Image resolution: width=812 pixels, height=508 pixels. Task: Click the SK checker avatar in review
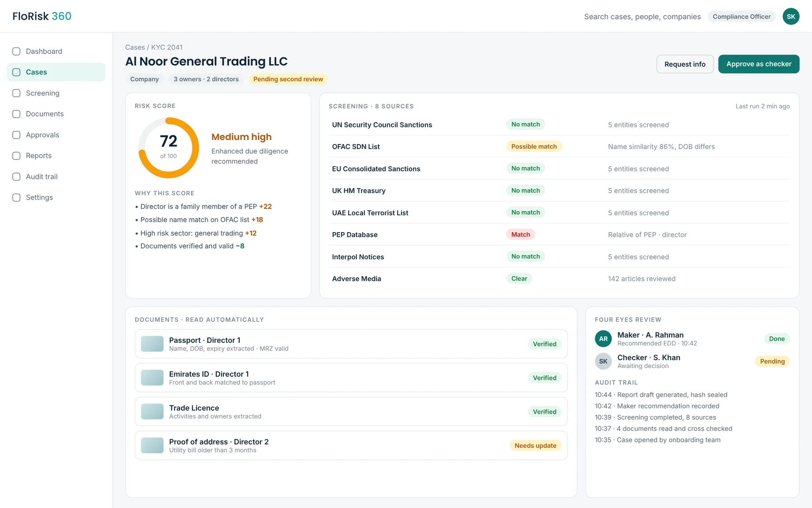[x=603, y=361]
